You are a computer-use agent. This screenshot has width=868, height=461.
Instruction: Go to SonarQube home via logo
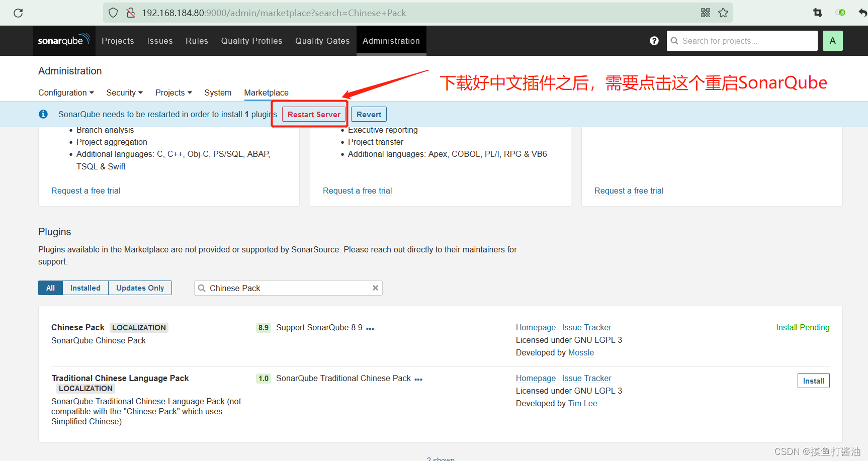coord(64,40)
